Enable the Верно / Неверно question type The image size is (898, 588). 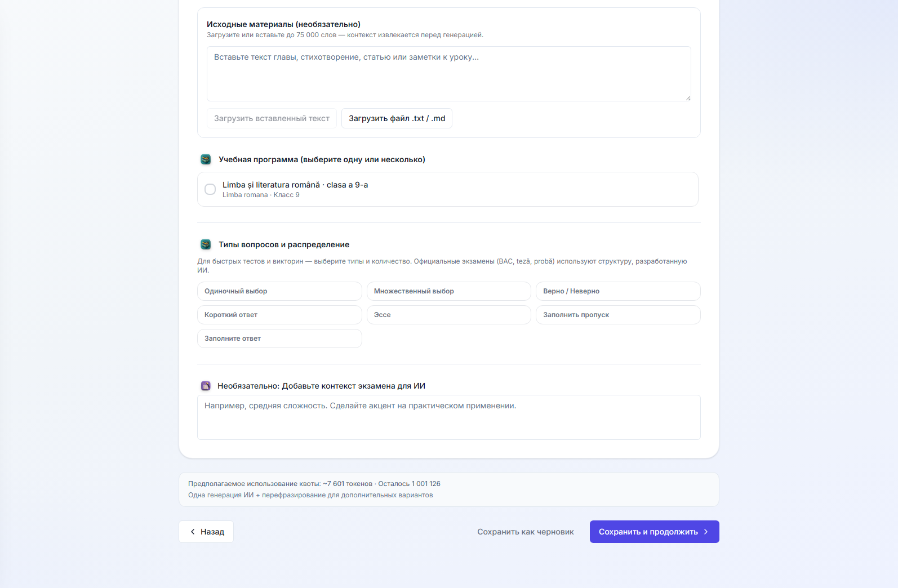coord(618,291)
